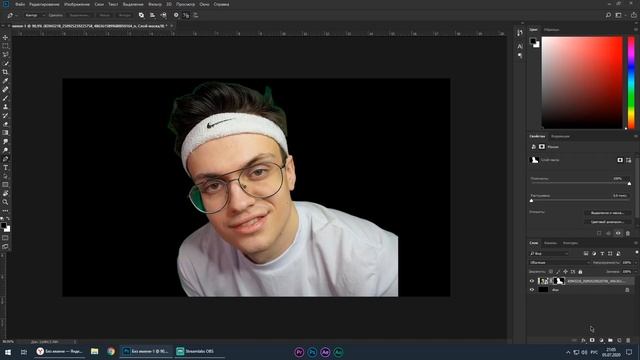Open the Edit Toolbar three-dots icon
The width and height of the screenshot is (640, 360).
5,211
